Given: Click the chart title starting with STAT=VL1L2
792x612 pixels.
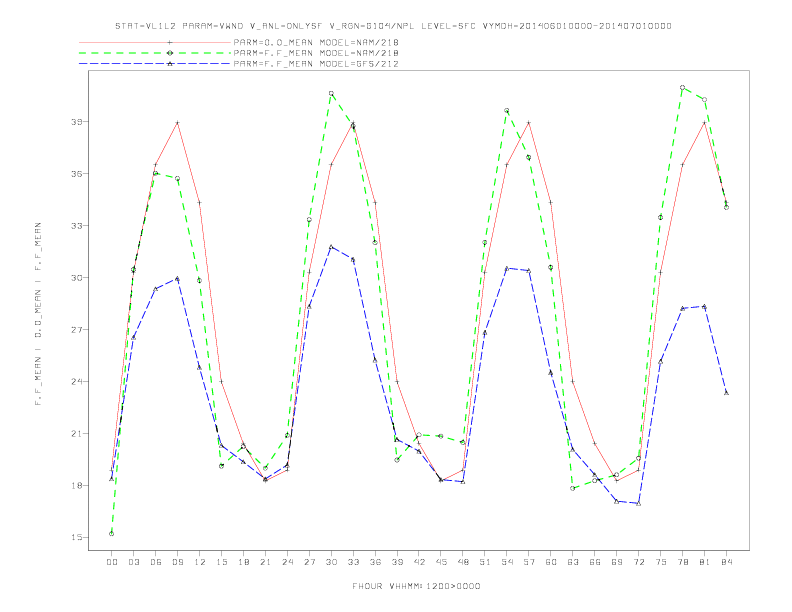Looking at the screenshot, I should tap(393, 26).
